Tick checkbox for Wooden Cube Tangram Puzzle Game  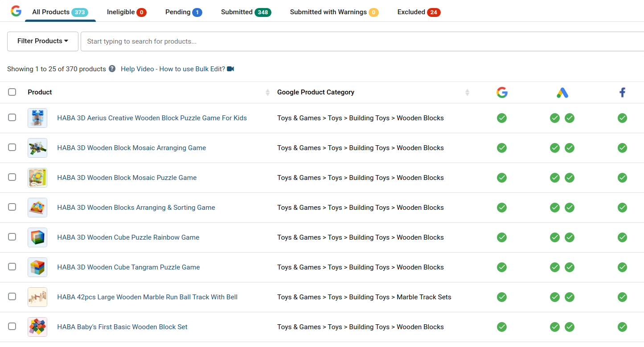12,266
